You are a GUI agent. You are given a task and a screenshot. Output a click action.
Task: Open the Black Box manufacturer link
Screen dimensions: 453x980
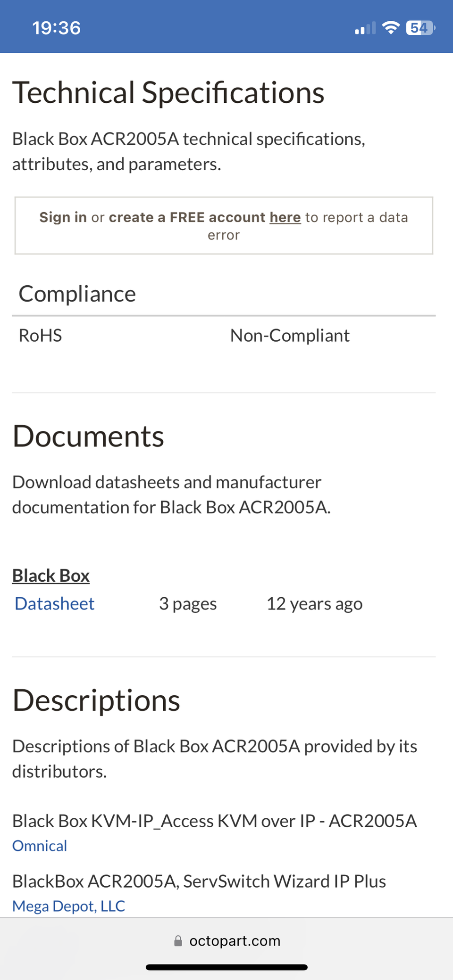coord(51,576)
